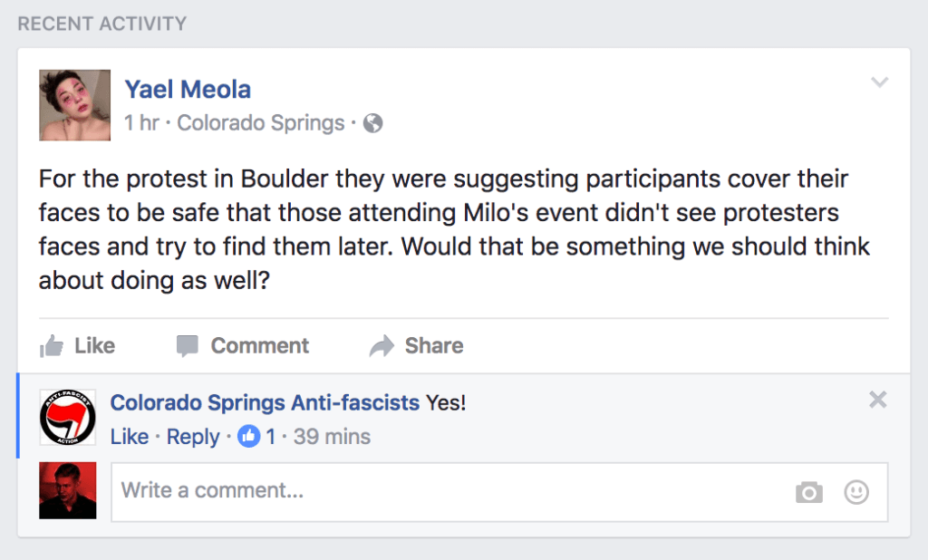Open the post options chevron menu
This screenshot has height=560, width=928.
880,82
